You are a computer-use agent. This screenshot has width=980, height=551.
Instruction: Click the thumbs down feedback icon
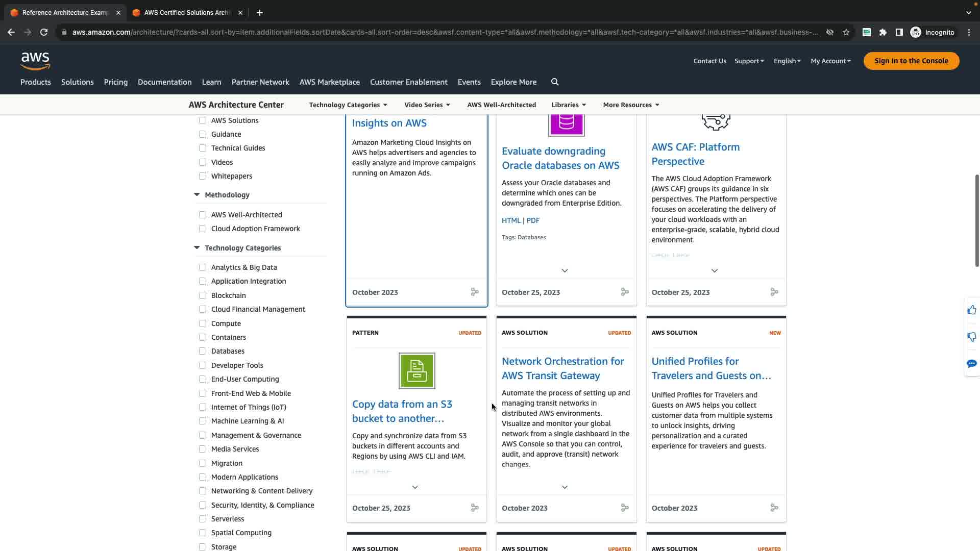click(971, 337)
